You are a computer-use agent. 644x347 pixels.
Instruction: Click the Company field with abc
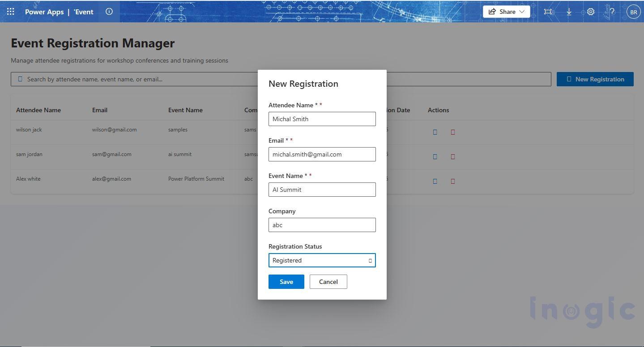[x=322, y=225]
